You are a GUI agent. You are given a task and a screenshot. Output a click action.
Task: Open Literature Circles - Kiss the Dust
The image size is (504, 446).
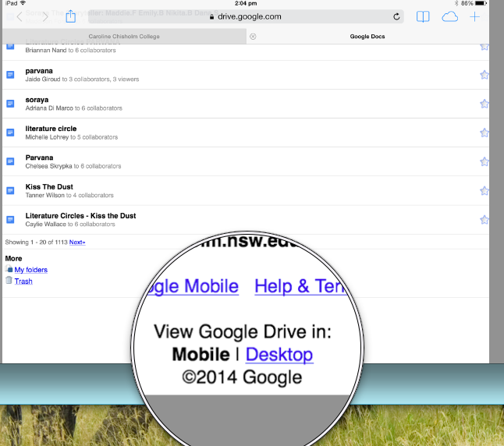80,216
